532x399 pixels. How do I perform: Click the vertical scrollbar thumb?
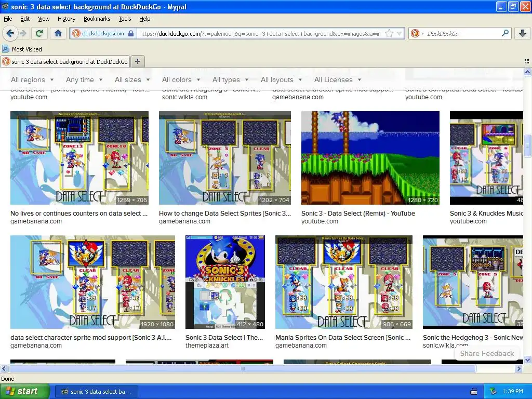point(527,146)
